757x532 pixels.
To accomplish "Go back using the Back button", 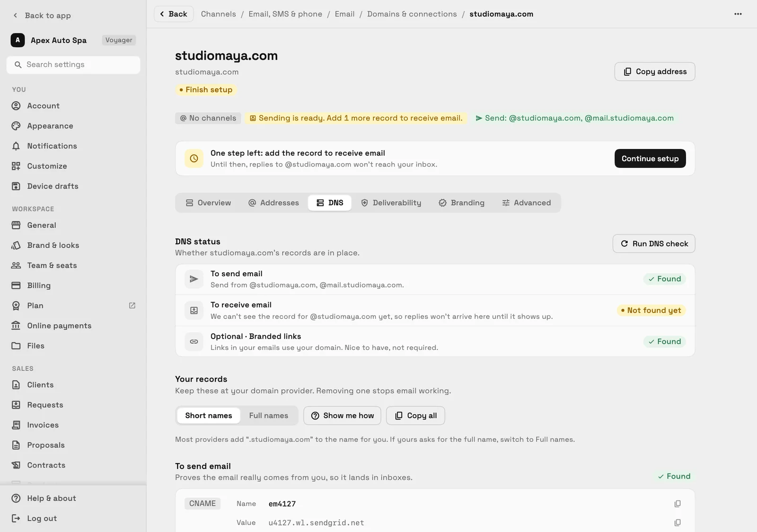I will click(174, 14).
